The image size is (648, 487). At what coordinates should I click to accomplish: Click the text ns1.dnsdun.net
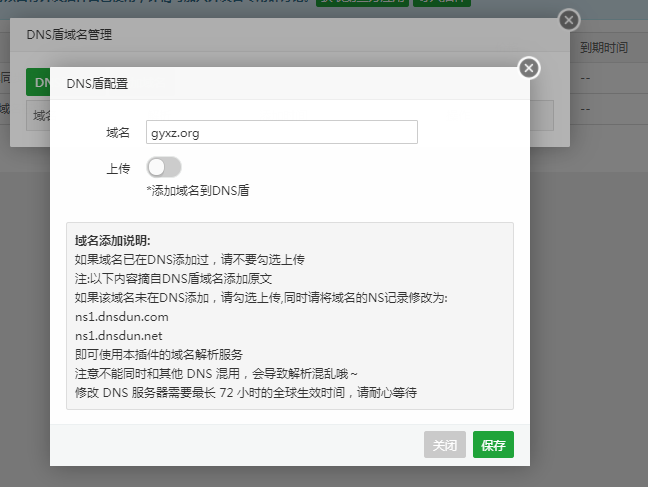click(x=119, y=336)
